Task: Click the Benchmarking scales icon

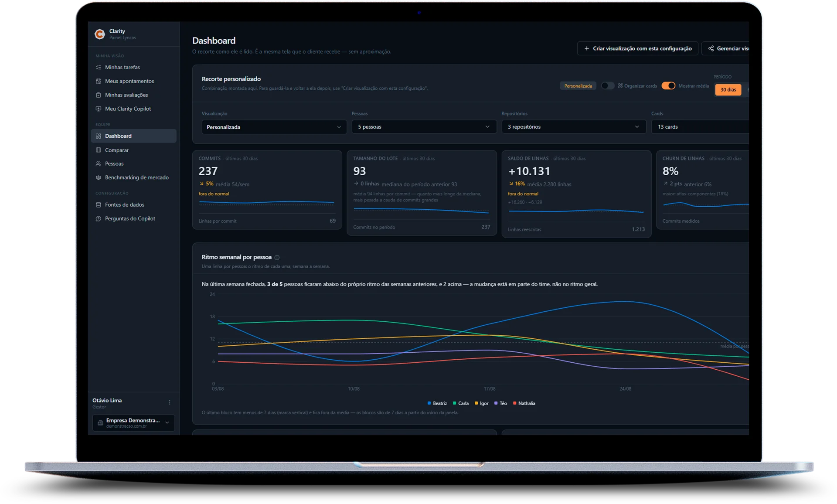Action: click(x=99, y=178)
